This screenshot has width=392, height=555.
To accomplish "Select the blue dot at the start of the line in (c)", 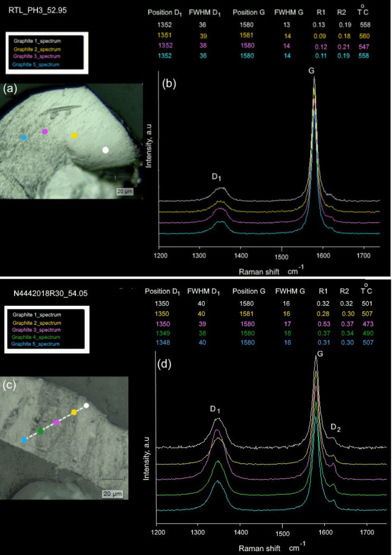I will pyautogui.click(x=24, y=440).
